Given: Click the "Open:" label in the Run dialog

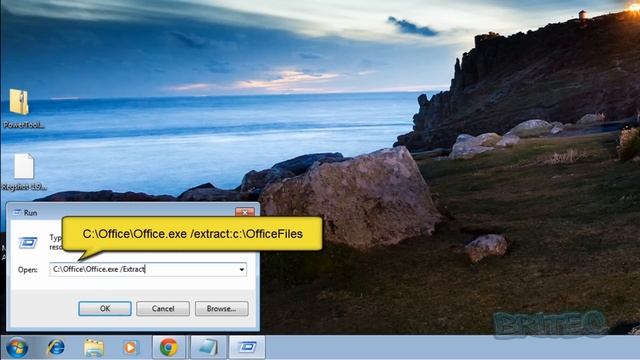Looking at the screenshot, I should [27, 270].
